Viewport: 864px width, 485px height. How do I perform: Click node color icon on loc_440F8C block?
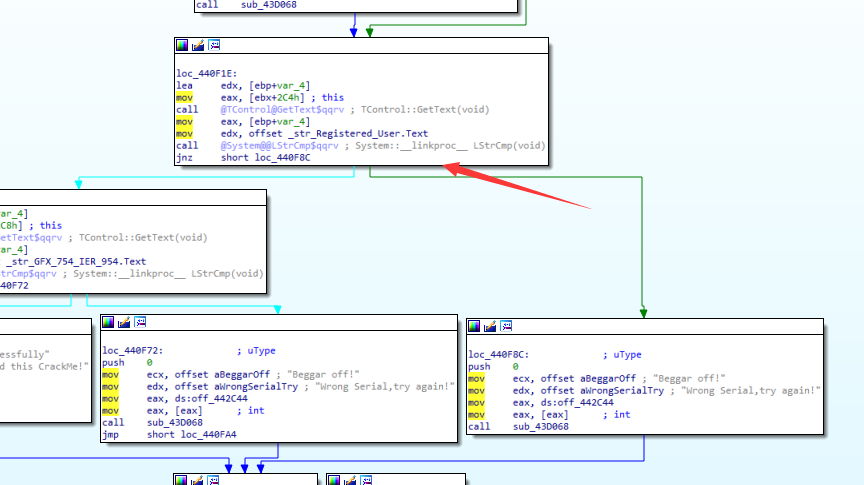475,326
